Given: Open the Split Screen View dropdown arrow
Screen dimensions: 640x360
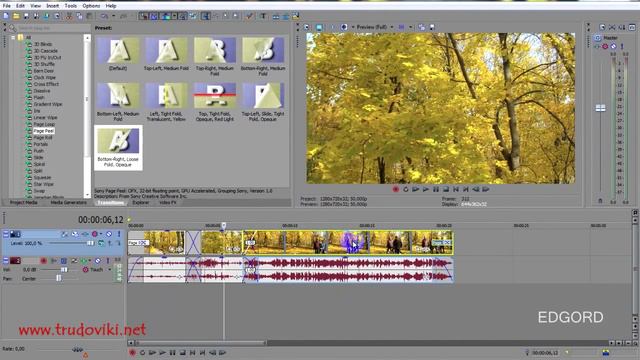Looking at the screenshot, I should pyautogui.click(x=353, y=27).
